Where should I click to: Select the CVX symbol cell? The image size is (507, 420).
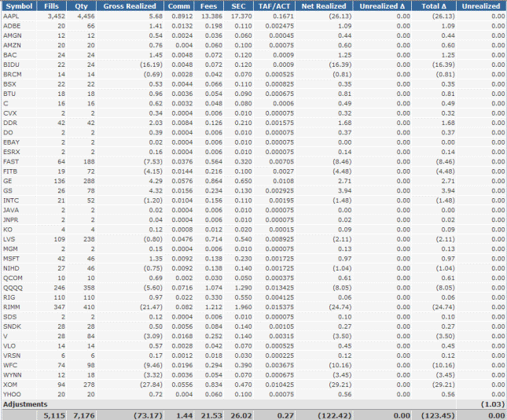pyautogui.click(x=10, y=113)
